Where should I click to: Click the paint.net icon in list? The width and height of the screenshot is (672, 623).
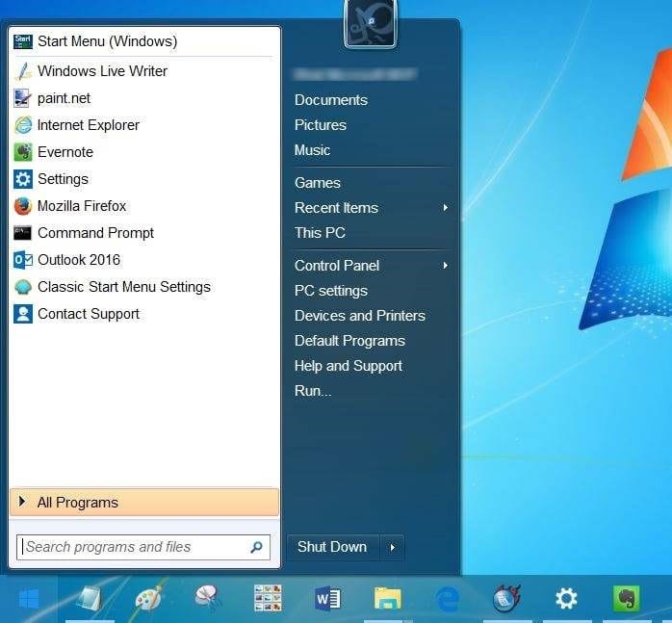[x=23, y=98]
